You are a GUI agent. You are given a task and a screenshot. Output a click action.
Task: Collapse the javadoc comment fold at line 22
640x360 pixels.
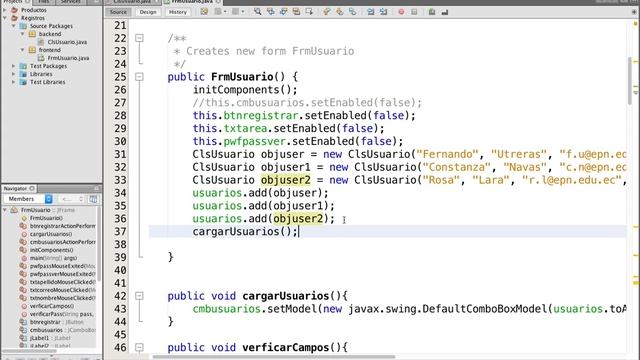pyautogui.click(x=139, y=38)
